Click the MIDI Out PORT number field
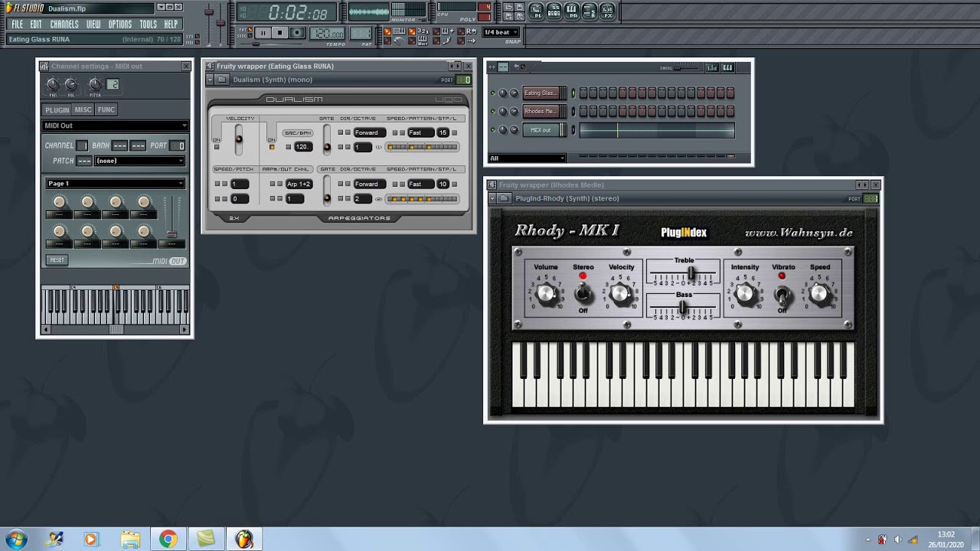The width and height of the screenshot is (980, 551). pos(177,145)
